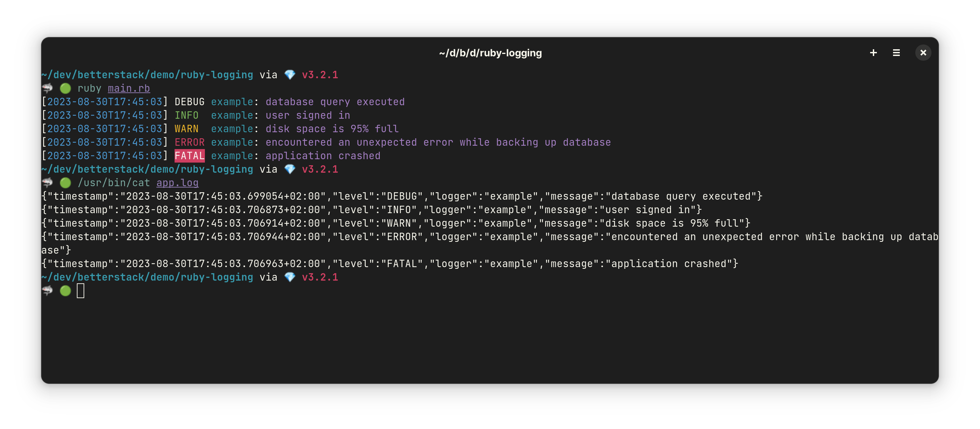Click the gem icon above ruby main.rb
This screenshot has width=980, height=429.
[x=290, y=75]
